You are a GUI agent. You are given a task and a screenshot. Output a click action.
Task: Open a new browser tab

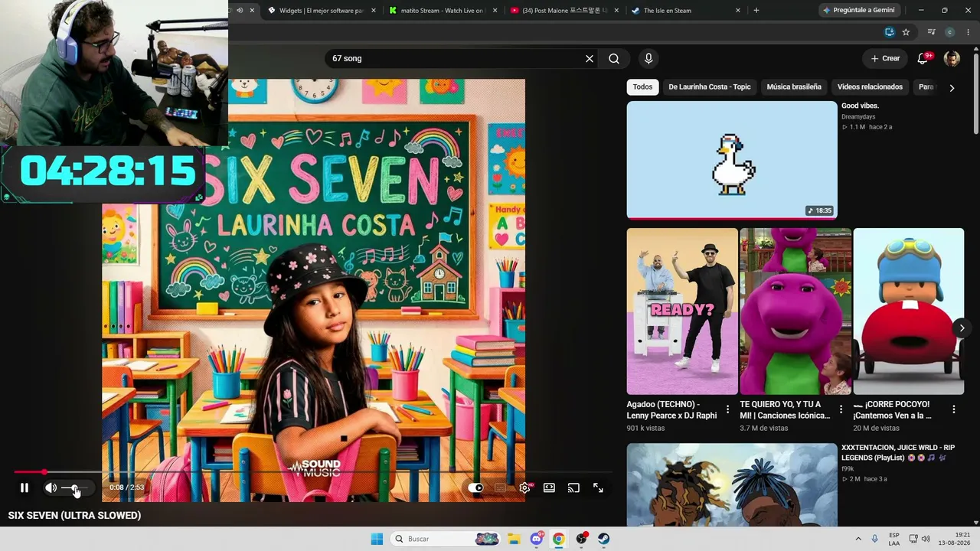(756, 11)
